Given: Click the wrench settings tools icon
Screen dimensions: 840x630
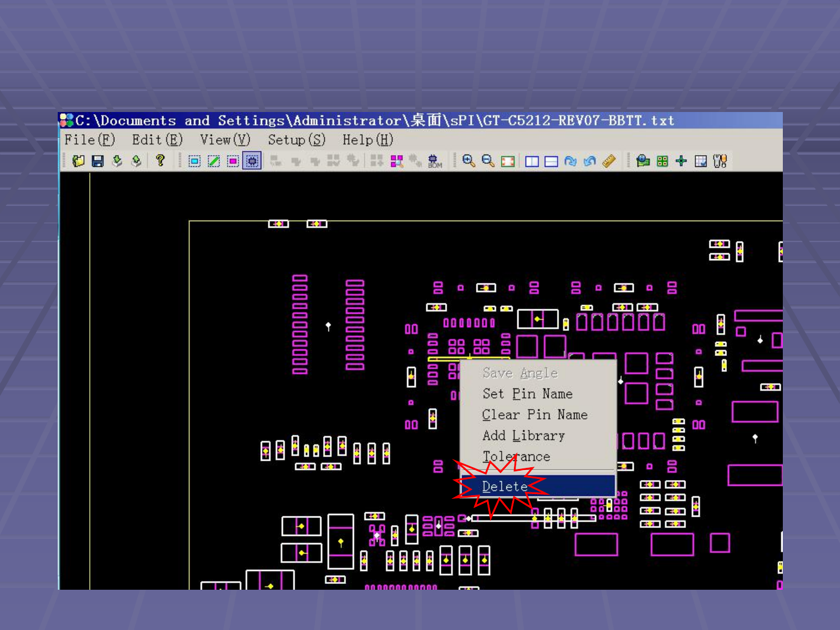Looking at the screenshot, I should 720,161.
